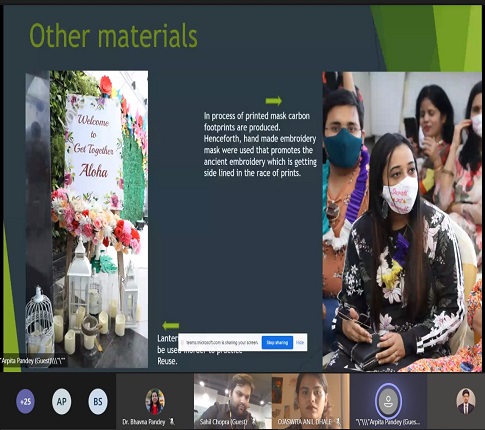Click Ojaswita Anil Bhale's video tile
This screenshot has height=430, width=485.
[311, 401]
